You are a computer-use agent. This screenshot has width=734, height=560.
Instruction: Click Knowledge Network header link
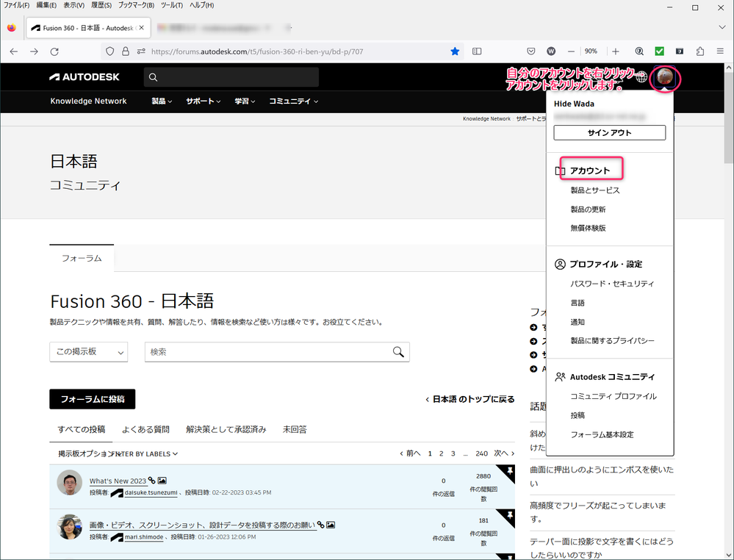point(88,101)
